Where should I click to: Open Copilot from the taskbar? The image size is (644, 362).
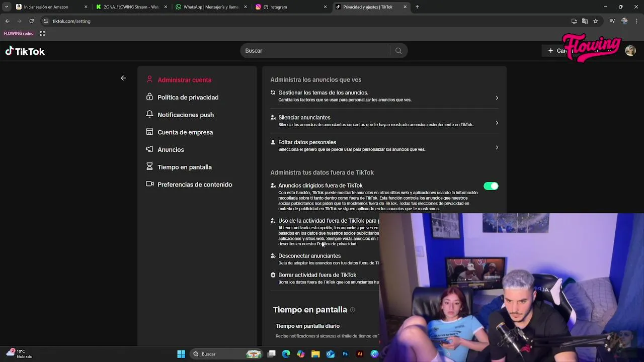[301, 354]
